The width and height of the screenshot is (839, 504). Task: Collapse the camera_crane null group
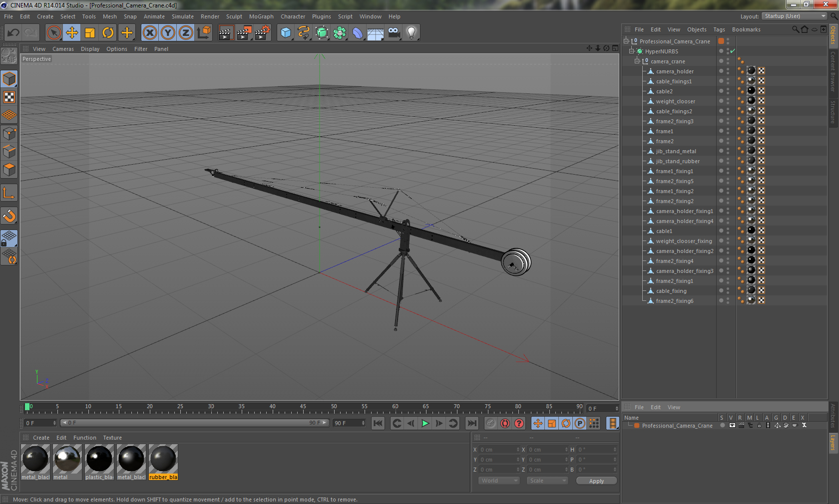pos(637,61)
